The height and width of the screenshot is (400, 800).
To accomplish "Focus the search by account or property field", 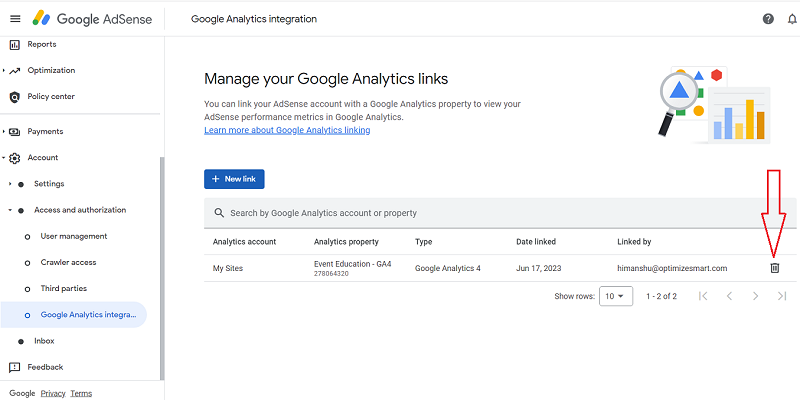I will 500,213.
